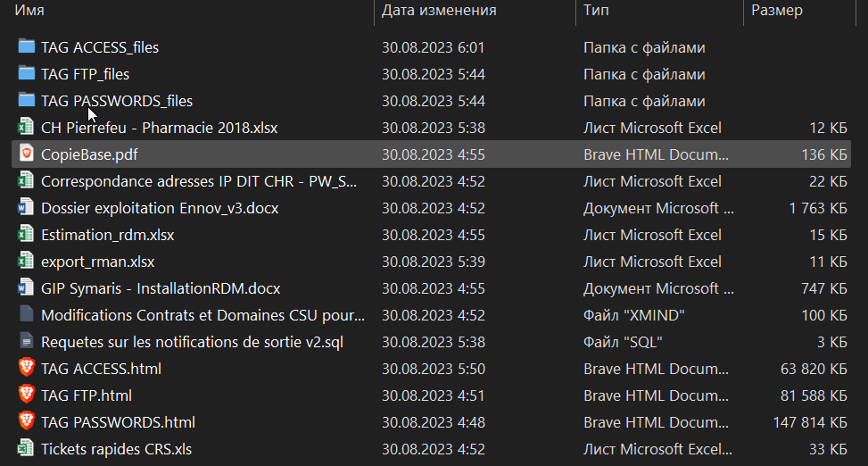The image size is (868, 466).
Task: Click the Brave icon of TAG FTP.html
Action: pyautogui.click(x=26, y=394)
